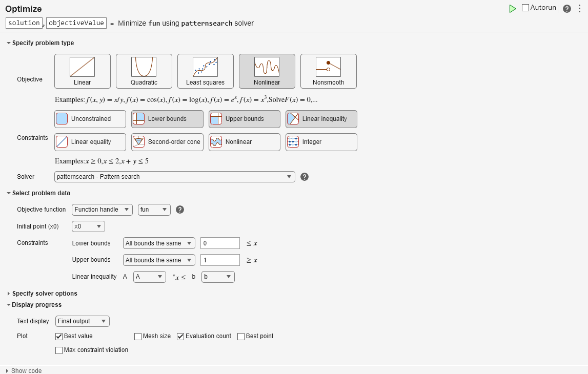Select the Least squares objective type
The width and height of the screenshot is (588, 374).
point(205,71)
